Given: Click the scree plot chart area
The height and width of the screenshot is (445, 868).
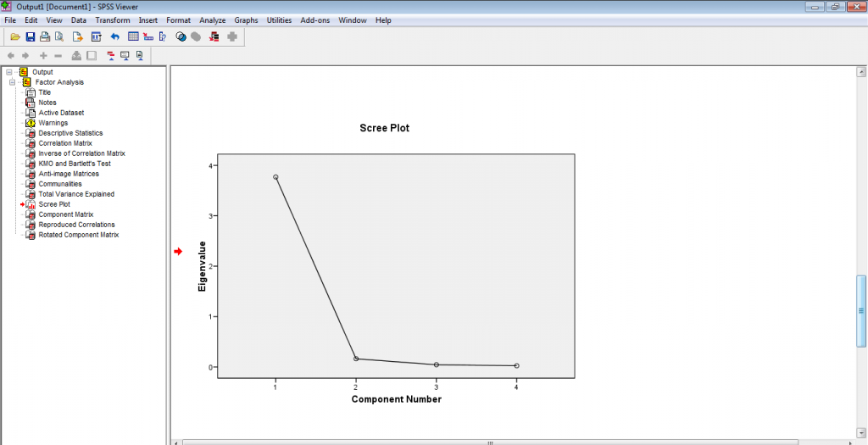Looking at the screenshot, I should [x=395, y=267].
